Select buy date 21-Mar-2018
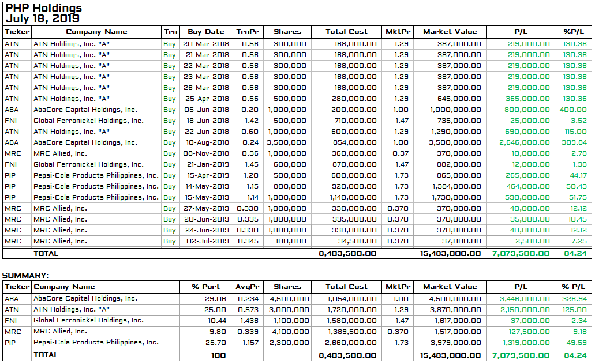The height and width of the screenshot is (364, 595). pos(207,55)
